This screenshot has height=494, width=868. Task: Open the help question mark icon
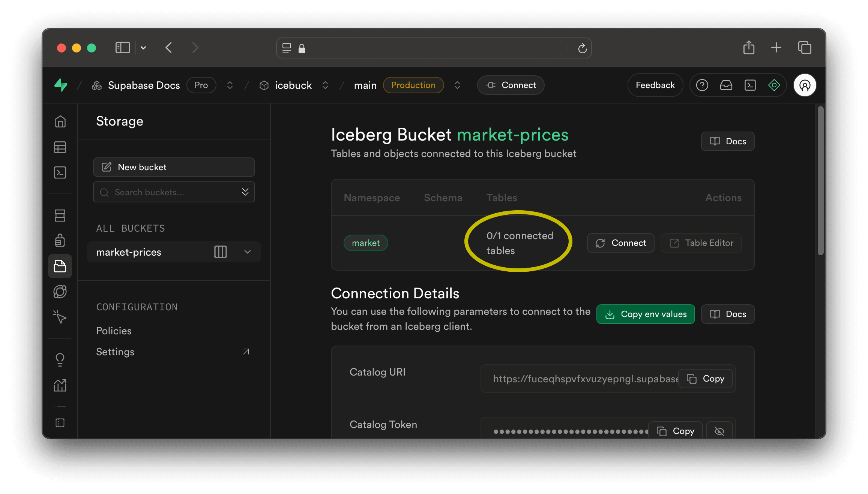(x=702, y=85)
